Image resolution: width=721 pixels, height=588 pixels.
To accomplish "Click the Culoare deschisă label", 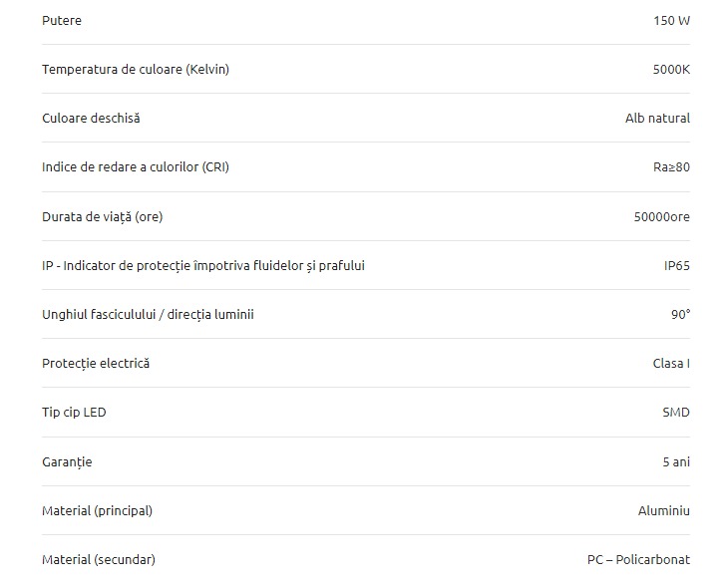I will pyautogui.click(x=91, y=118).
